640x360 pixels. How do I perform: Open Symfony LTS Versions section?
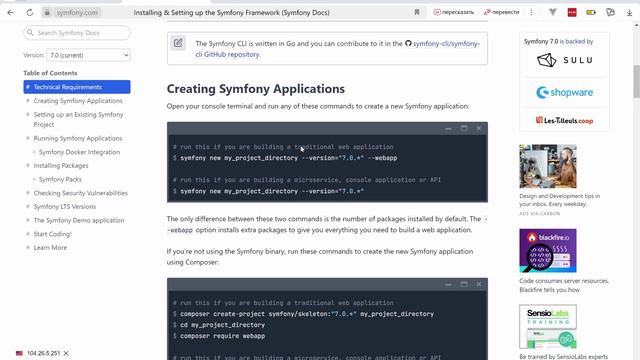pos(64,207)
